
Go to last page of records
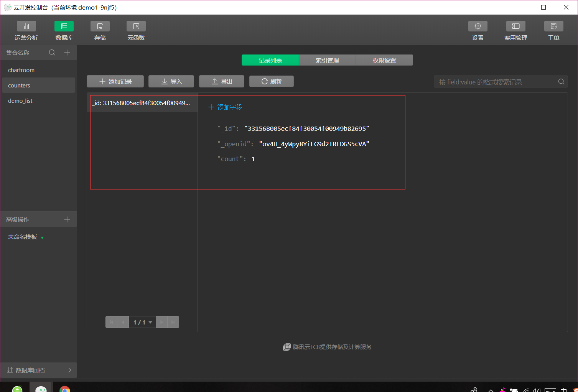point(173,322)
